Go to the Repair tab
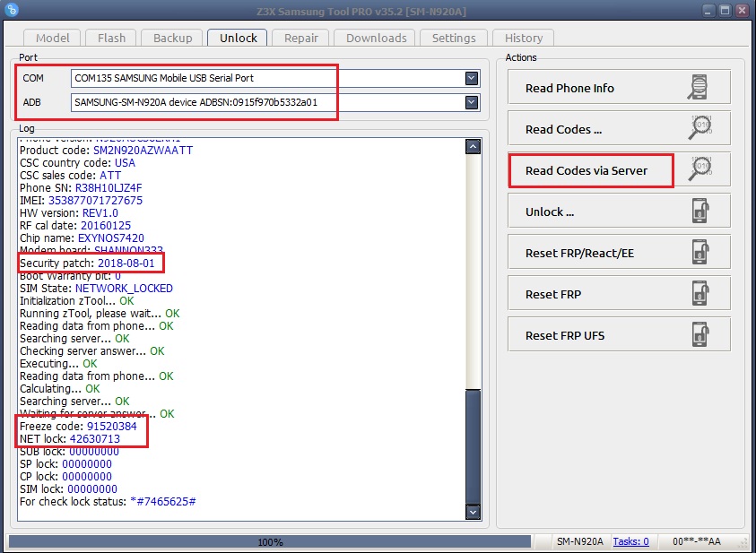 (300, 38)
